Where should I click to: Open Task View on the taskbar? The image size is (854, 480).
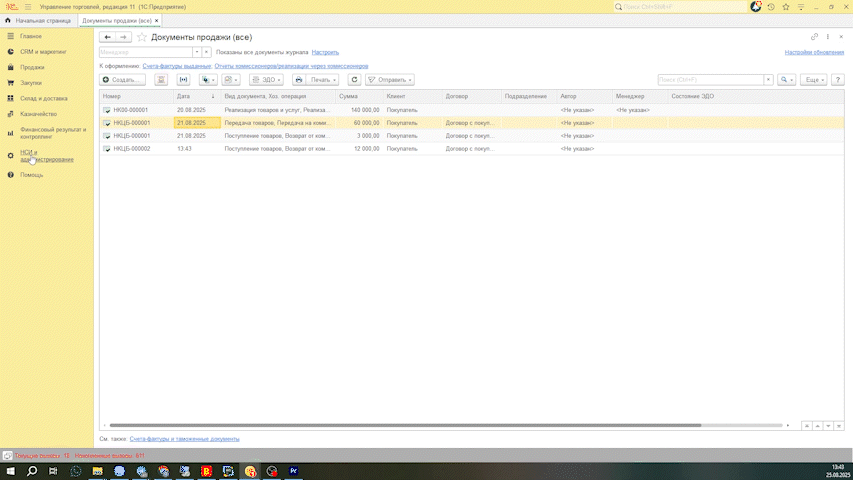point(53,471)
